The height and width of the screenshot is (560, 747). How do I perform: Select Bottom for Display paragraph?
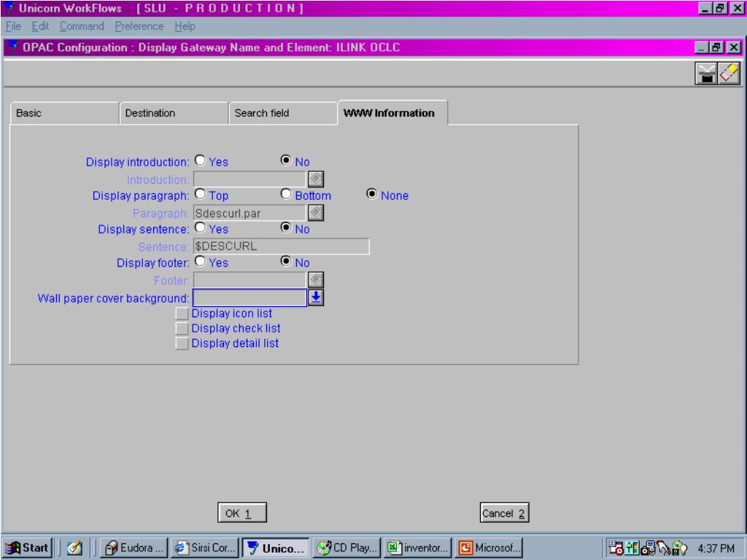[x=287, y=195]
